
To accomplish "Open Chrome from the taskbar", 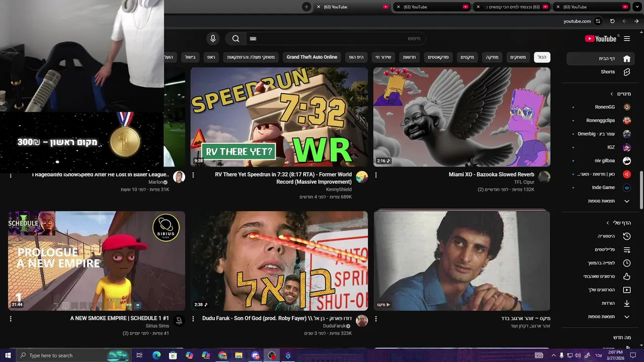I will [x=223, y=355].
